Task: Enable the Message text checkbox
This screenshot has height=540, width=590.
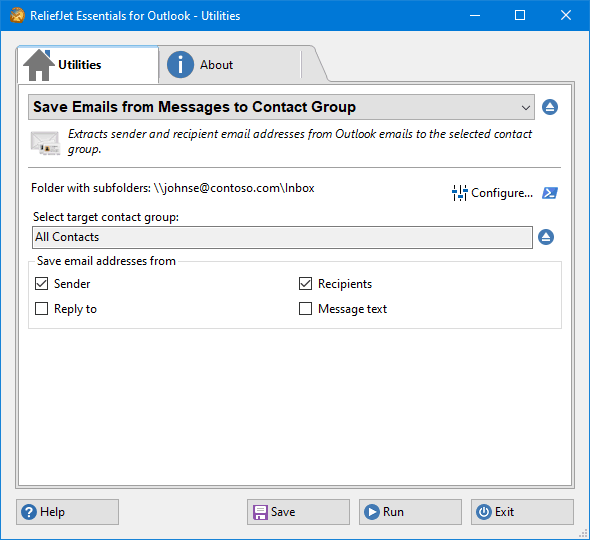Action: (x=305, y=309)
